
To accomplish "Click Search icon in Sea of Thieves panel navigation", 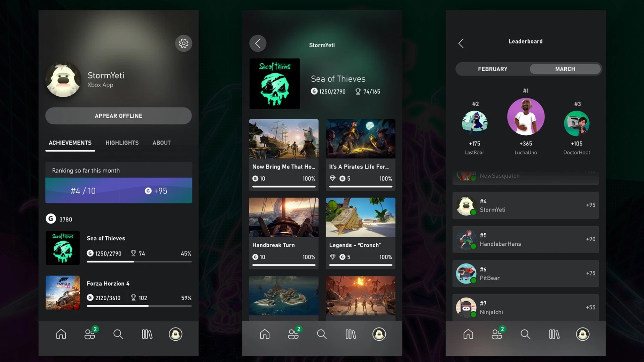I will pyautogui.click(x=322, y=334).
